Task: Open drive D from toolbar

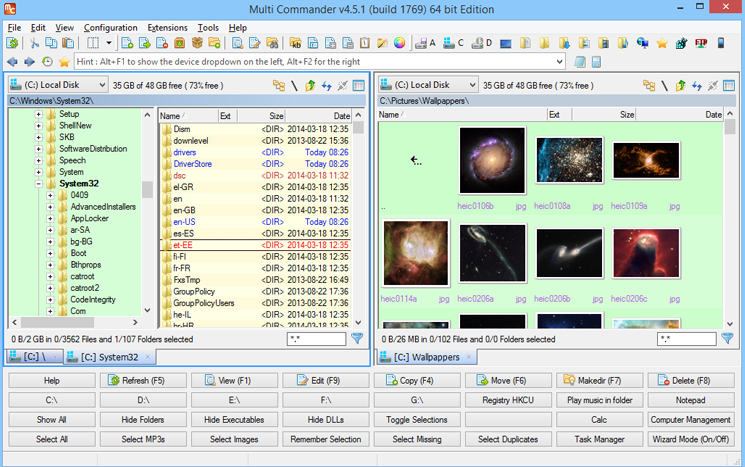Action: (482, 43)
